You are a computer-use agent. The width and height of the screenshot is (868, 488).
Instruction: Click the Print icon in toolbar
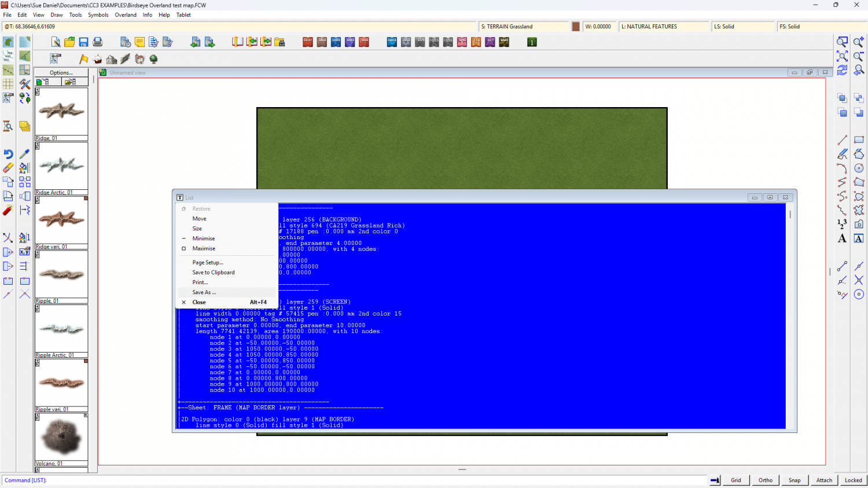pos(98,42)
